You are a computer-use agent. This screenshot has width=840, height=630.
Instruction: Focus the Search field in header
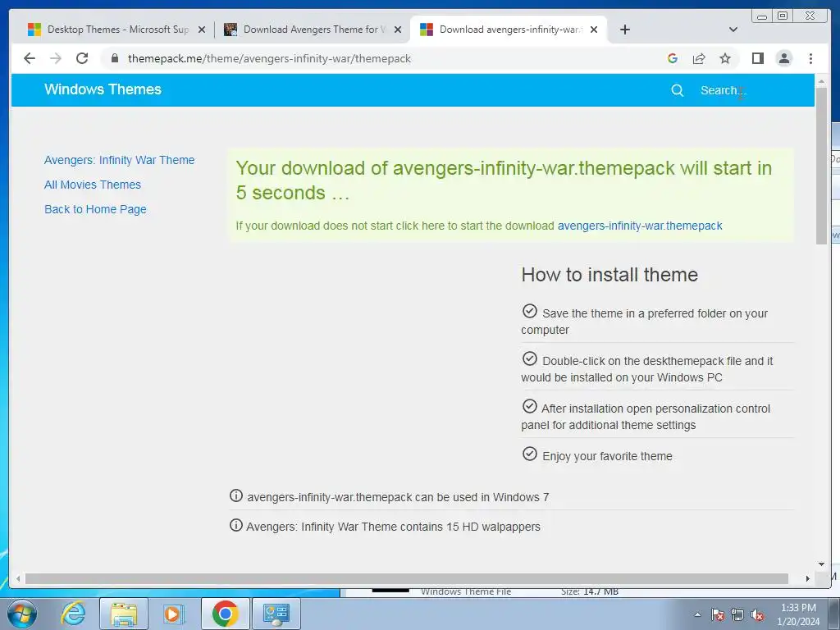tap(724, 90)
